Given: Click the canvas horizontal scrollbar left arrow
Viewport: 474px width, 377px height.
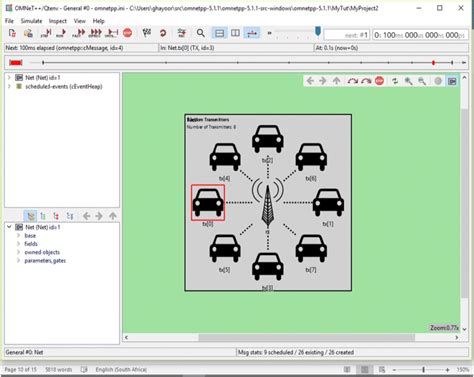Looking at the screenshot, I should coord(126,337).
